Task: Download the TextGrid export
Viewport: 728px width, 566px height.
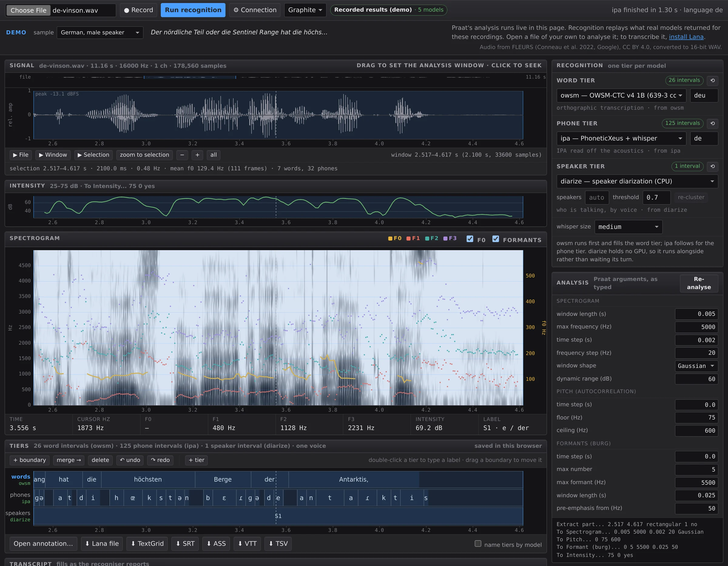Action: (x=147, y=543)
